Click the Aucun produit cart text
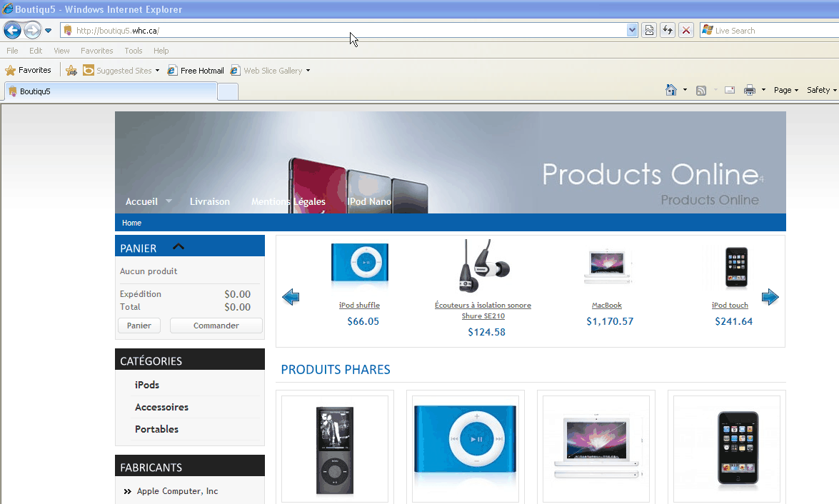 (x=149, y=271)
